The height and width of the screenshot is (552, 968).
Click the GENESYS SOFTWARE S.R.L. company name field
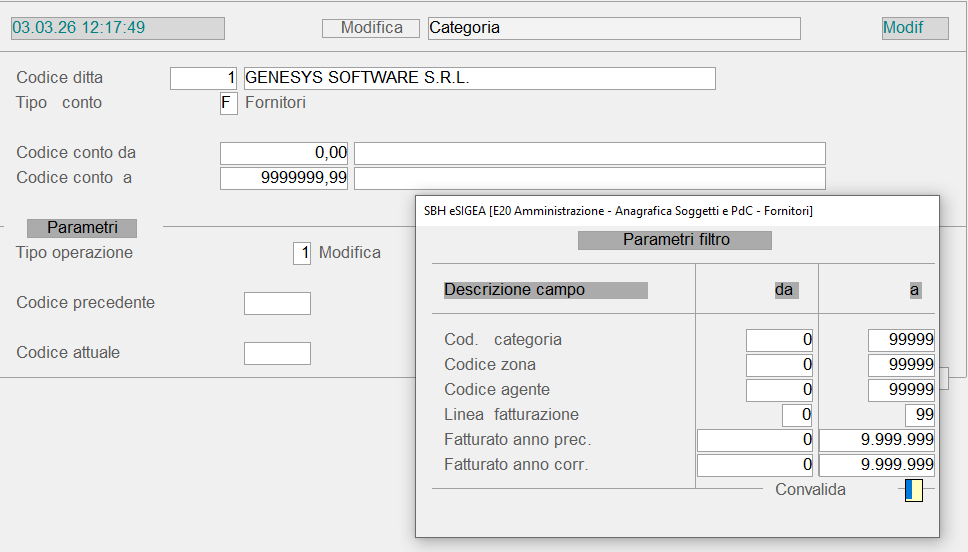click(x=479, y=78)
